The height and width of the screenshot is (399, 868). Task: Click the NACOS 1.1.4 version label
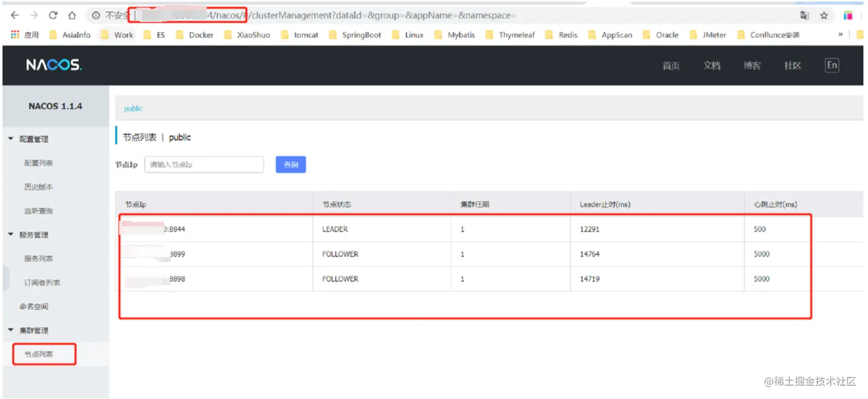pos(56,106)
